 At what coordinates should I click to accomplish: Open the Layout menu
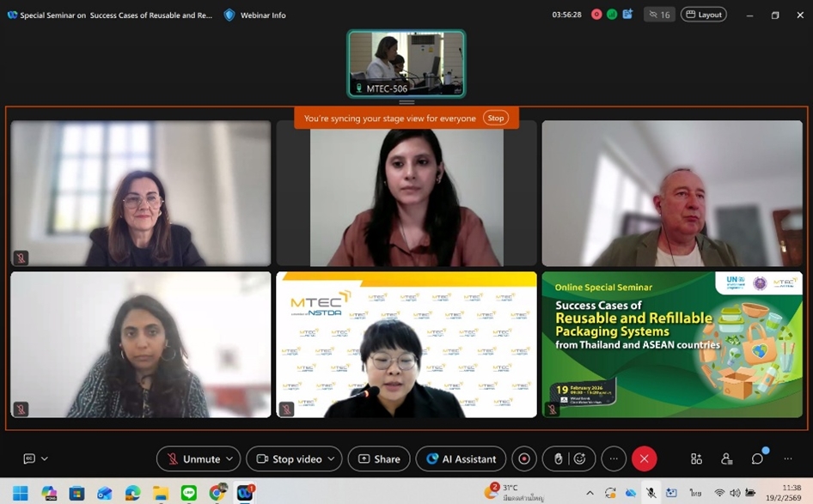pos(704,15)
